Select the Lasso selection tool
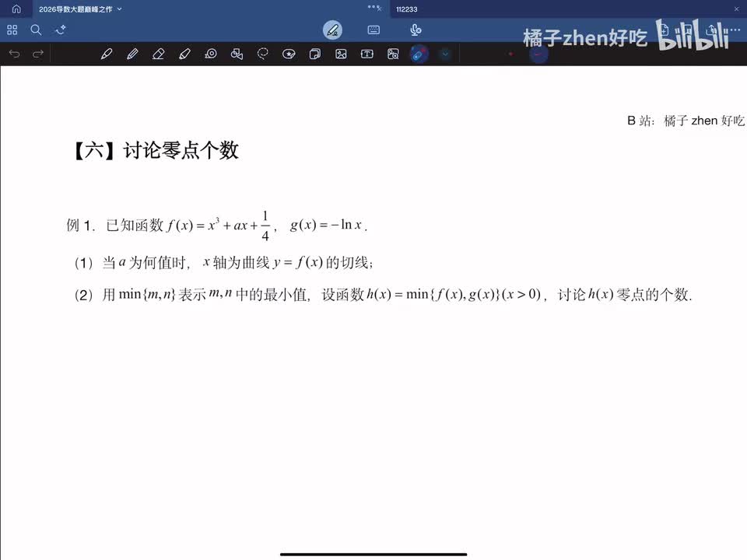This screenshot has width=747, height=560. coord(262,54)
